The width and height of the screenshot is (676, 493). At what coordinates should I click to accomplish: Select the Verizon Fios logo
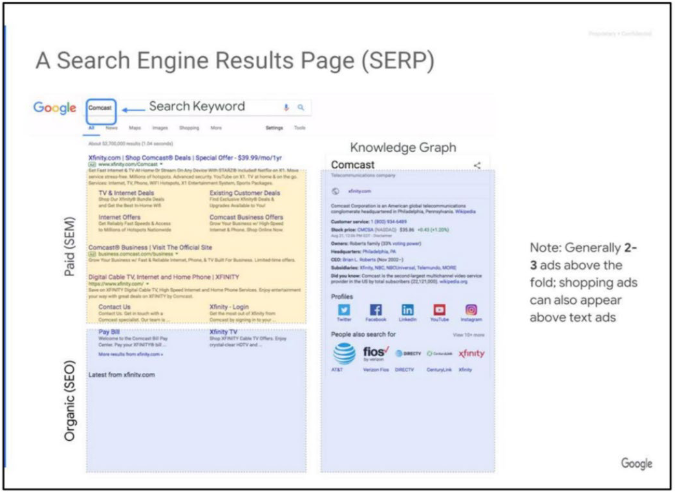(376, 353)
